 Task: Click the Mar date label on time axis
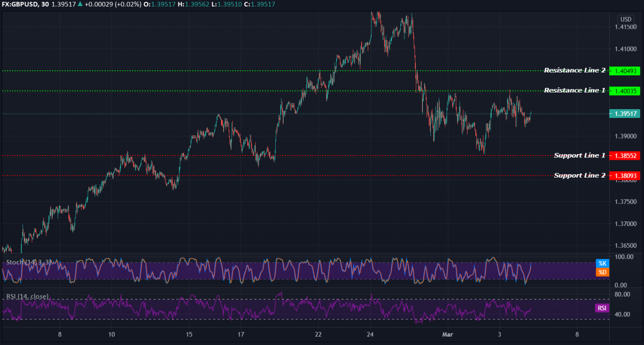[x=447, y=335]
